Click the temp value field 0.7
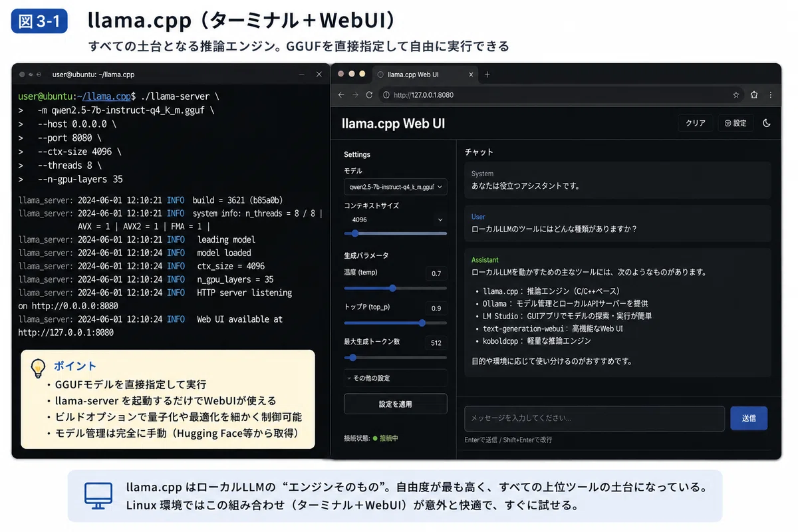 pos(436,273)
